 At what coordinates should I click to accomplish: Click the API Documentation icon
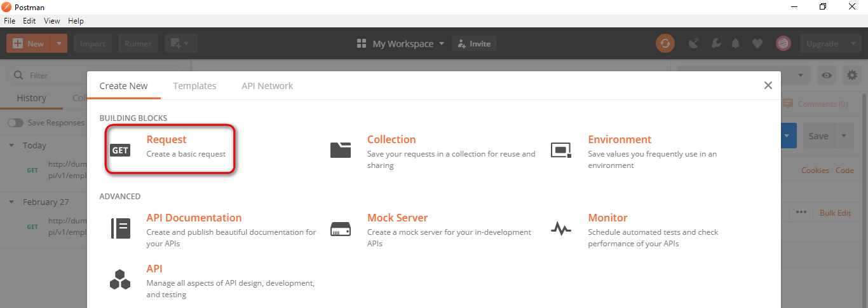pyautogui.click(x=120, y=228)
